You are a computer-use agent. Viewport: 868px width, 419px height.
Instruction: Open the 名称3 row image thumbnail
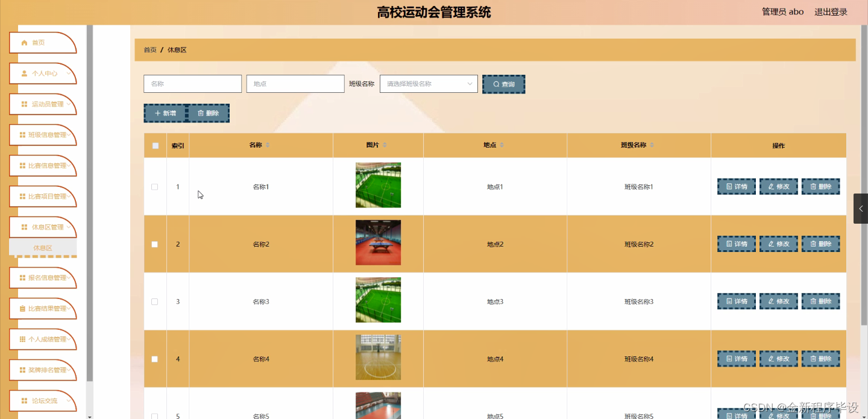pyautogui.click(x=378, y=300)
